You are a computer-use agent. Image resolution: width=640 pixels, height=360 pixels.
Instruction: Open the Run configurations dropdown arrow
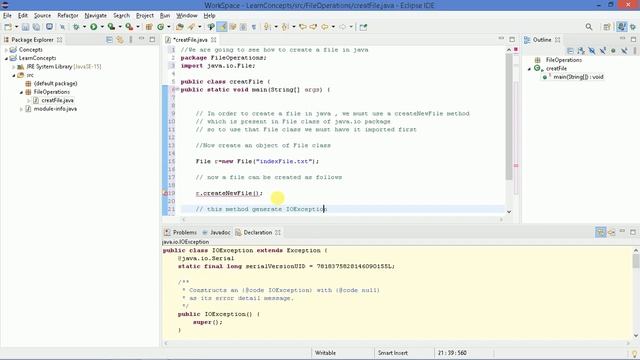pos(102,27)
